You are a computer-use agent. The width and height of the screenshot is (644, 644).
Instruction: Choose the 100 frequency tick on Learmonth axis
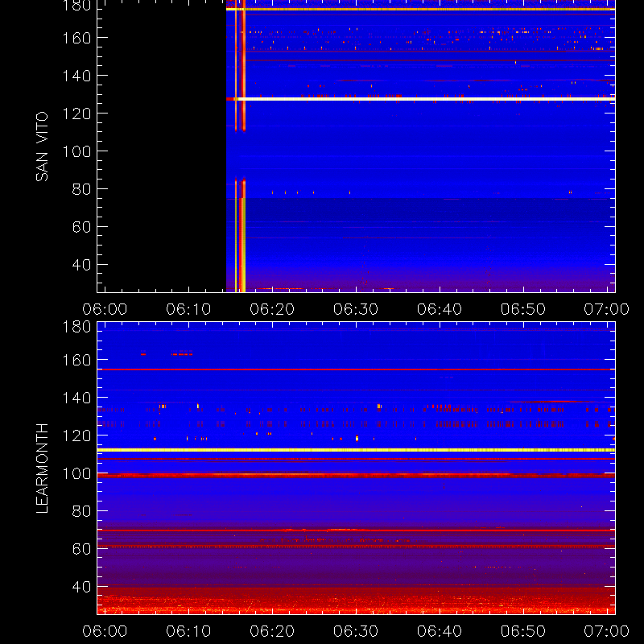click(76, 473)
